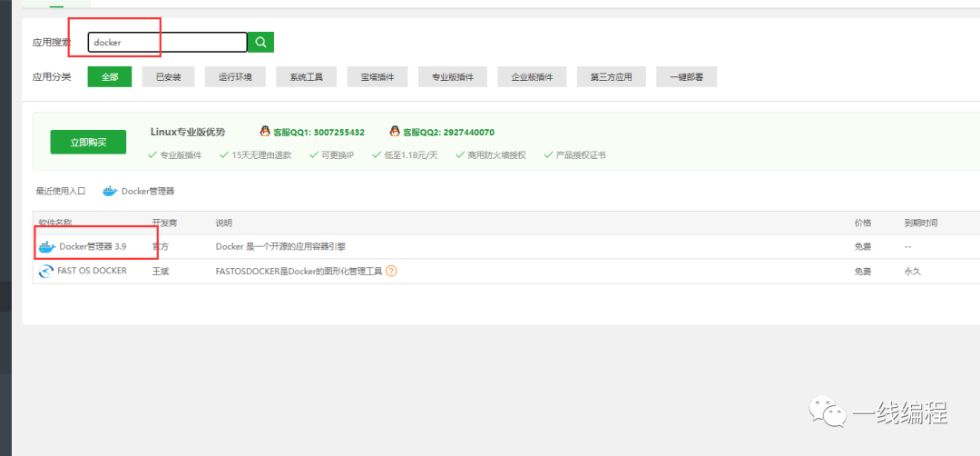This screenshot has height=456, width=980.
Task: Click the FAST OS DOCKER software name
Action: [x=93, y=271]
